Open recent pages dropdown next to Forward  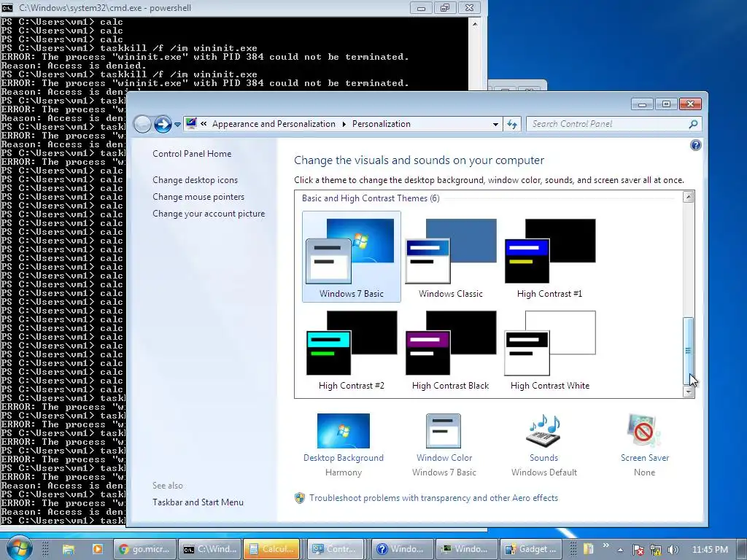pos(177,125)
